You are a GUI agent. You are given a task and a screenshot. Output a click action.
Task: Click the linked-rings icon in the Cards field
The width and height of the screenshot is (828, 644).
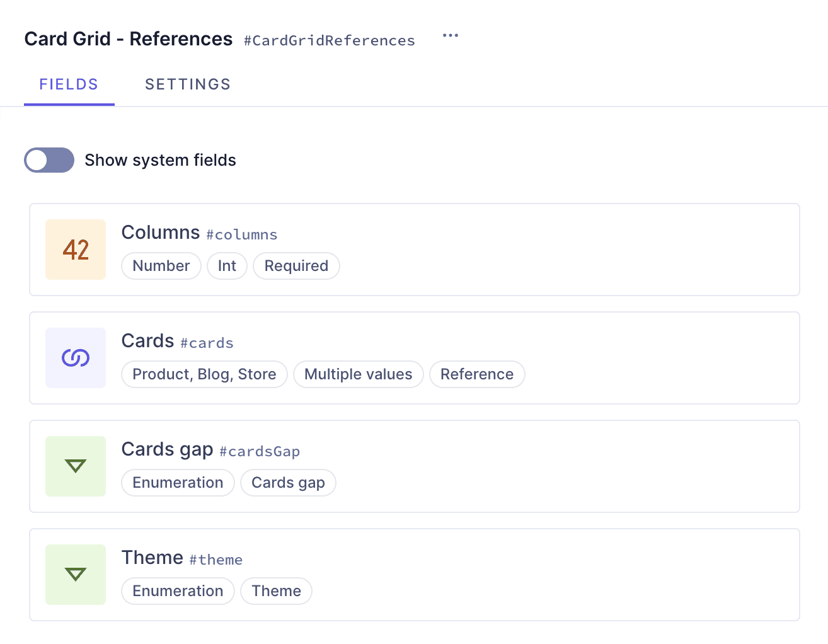pyautogui.click(x=76, y=358)
